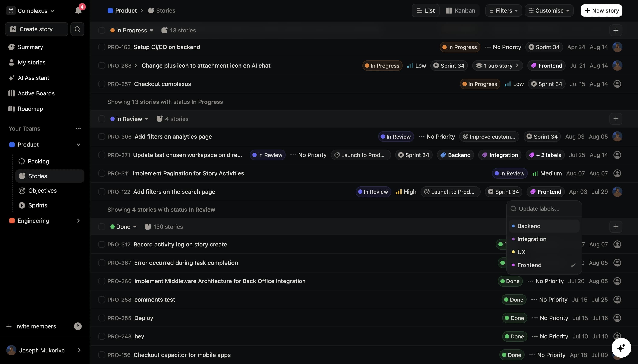Collapse the In Progress status group
The image size is (638, 364).
tap(151, 30)
